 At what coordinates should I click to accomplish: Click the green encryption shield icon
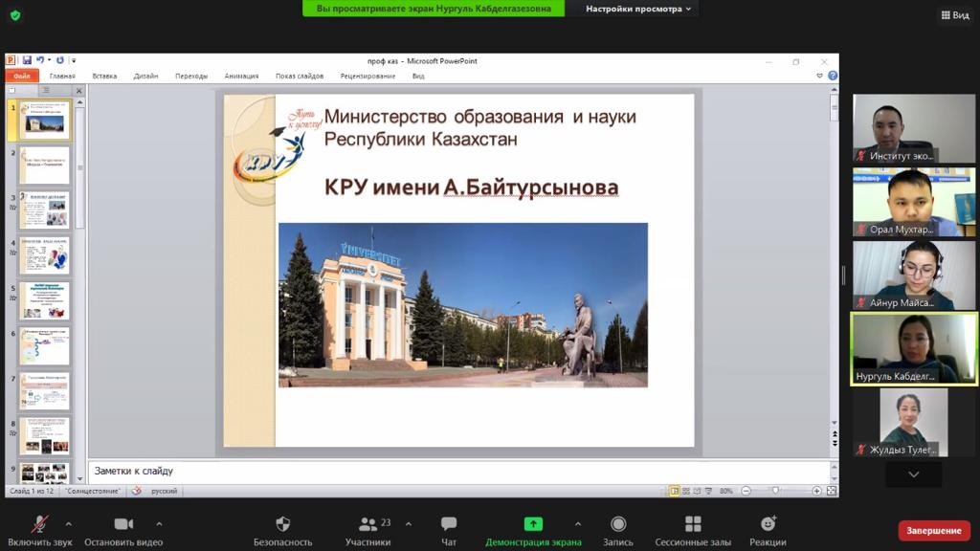click(x=15, y=15)
